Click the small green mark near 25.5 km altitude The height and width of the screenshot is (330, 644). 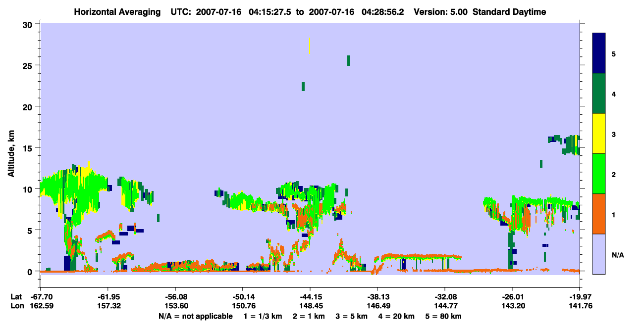pos(349,60)
